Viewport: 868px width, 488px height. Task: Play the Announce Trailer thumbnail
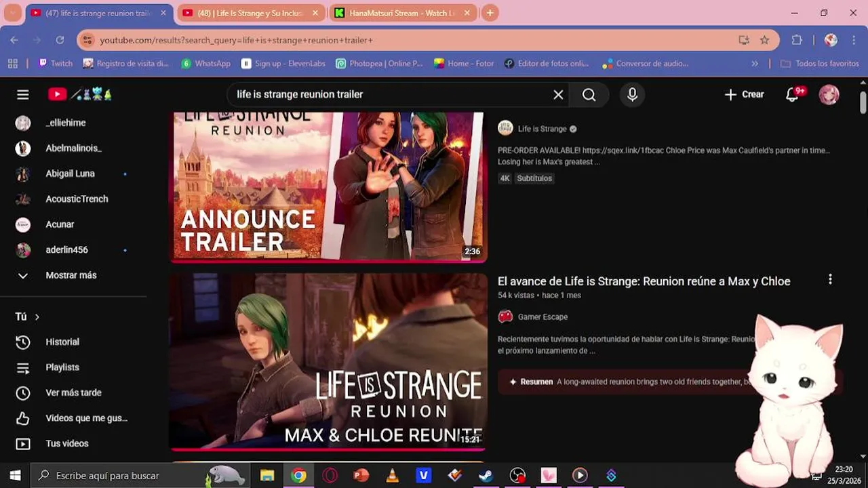tap(328, 186)
